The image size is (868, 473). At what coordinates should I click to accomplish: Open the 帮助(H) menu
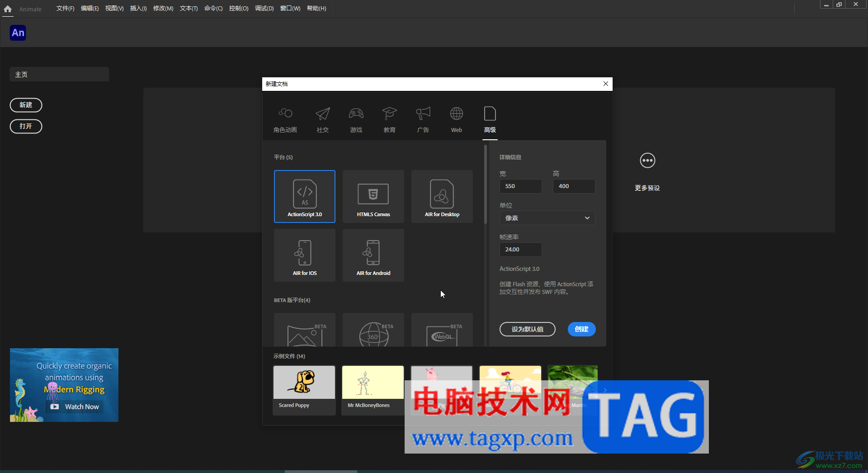coord(316,9)
